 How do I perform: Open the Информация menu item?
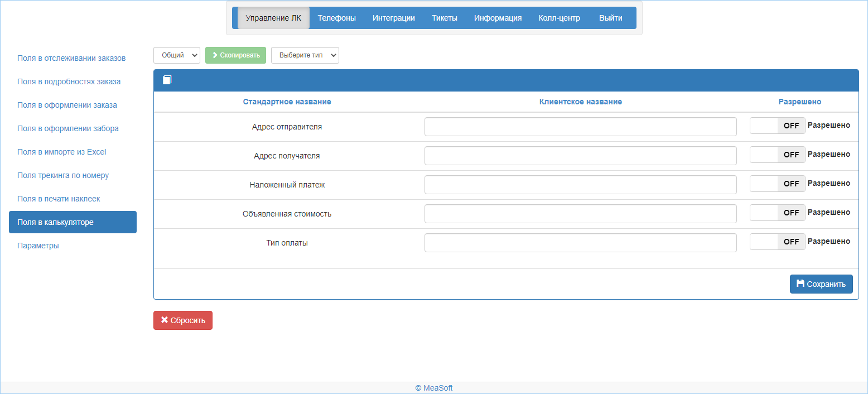[498, 18]
